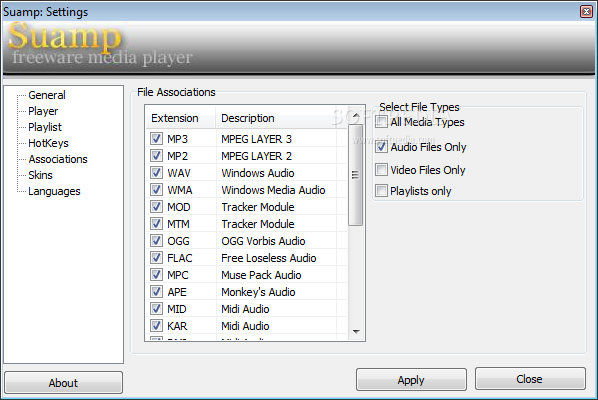Click the About button
This screenshot has width=598, height=400.
pyautogui.click(x=63, y=382)
